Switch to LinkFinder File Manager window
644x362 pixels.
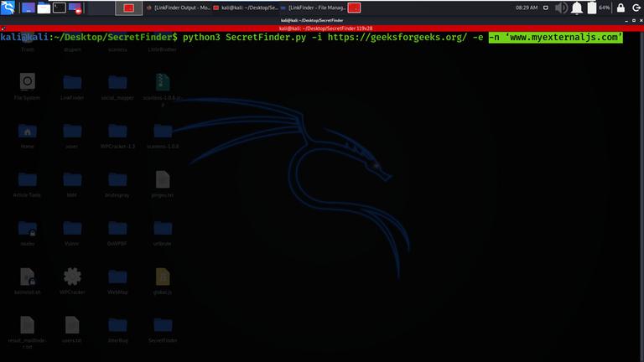click(314, 8)
